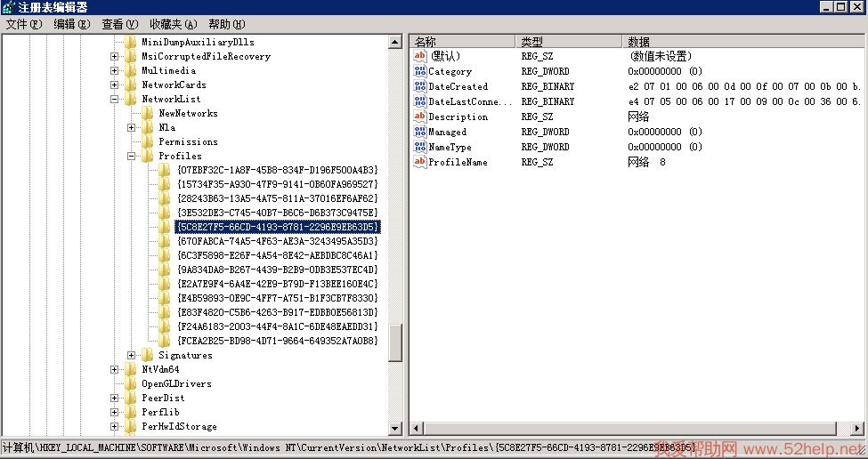This screenshot has height=459, width=868.
Task: Click the tree pane vertical scrollbar thumb
Action: pyautogui.click(x=395, y=342)
